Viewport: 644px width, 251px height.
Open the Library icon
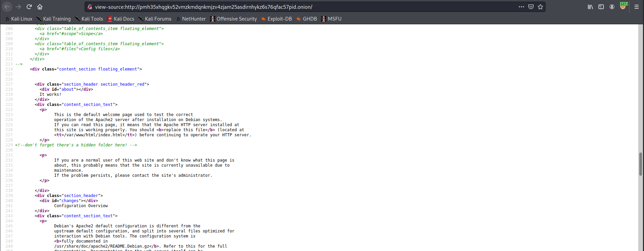coord(590,7)
